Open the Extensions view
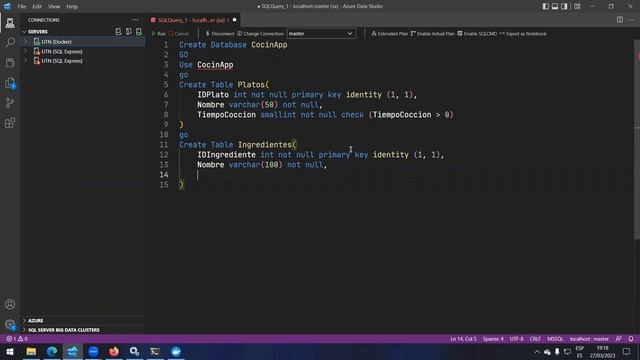 (10, 122)
